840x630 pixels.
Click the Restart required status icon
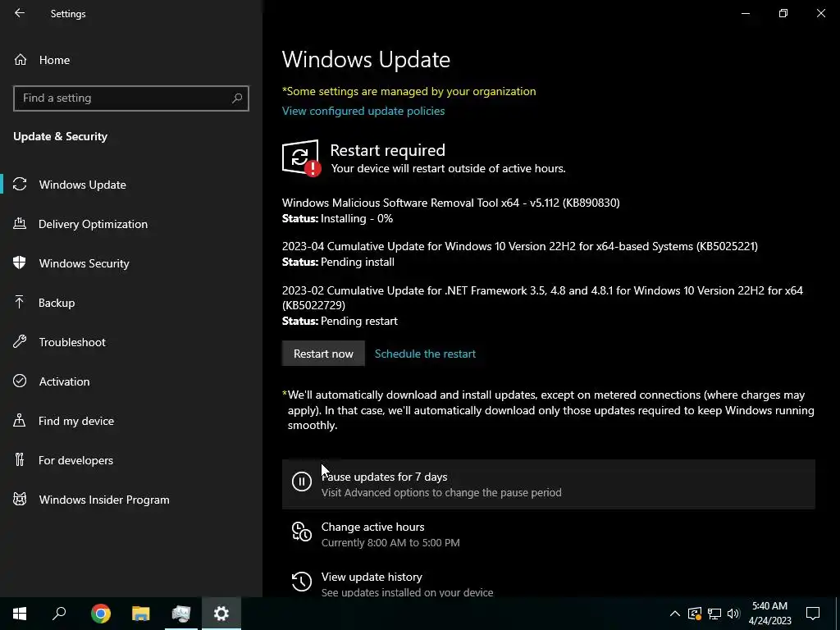pos(301,158)
